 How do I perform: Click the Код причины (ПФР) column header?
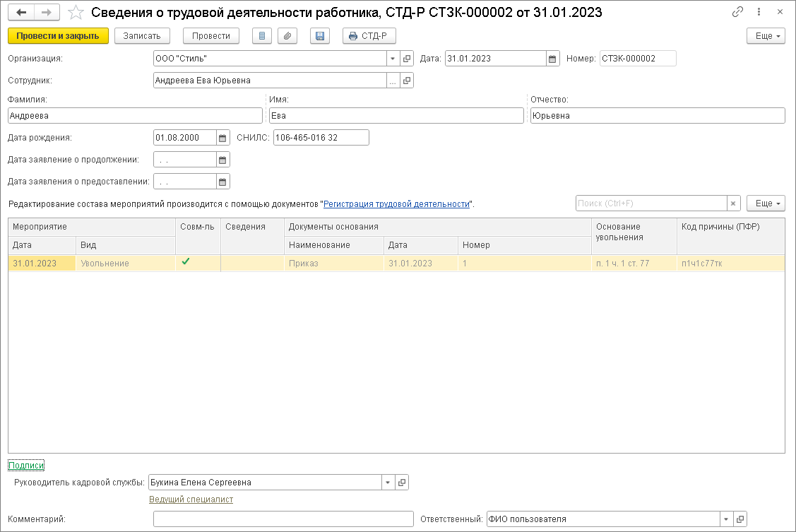[730, 236]
